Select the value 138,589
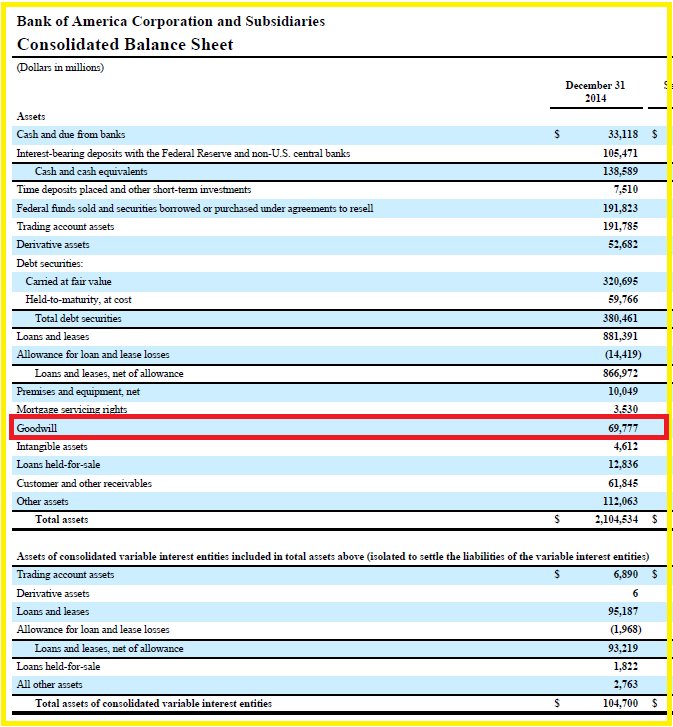673x727 pixels. pos(620,172)
